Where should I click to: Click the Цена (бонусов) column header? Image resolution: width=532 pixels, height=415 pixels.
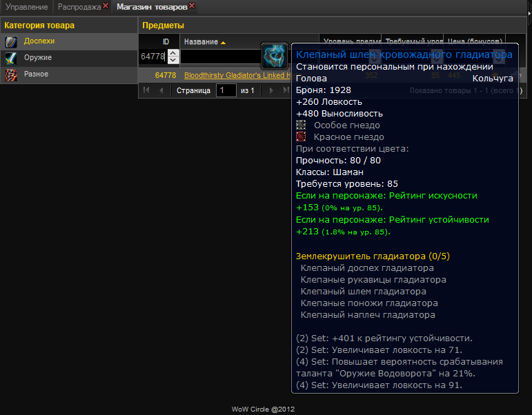474,39
